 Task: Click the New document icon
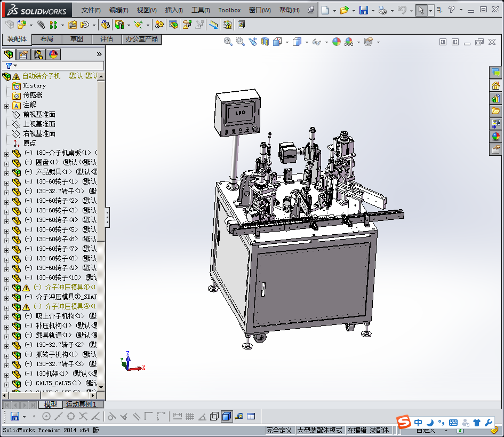pos(325,10)
